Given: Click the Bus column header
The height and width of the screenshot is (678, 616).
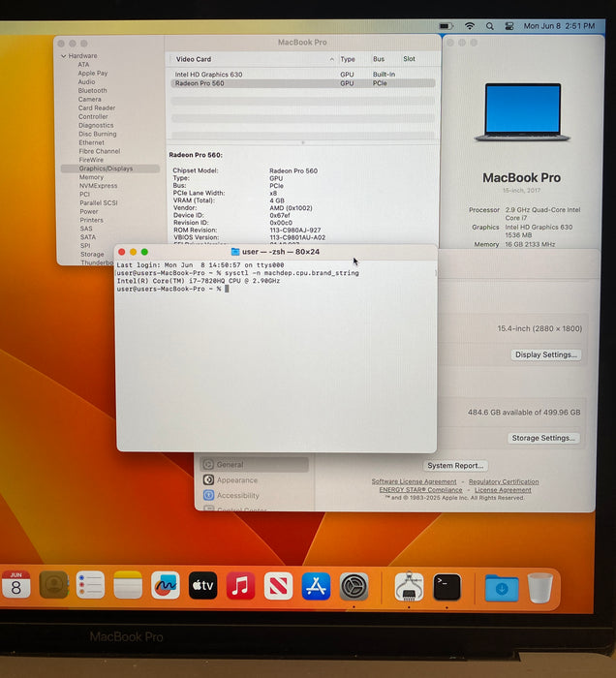Looking at the screenshot, I should point(379,59).
